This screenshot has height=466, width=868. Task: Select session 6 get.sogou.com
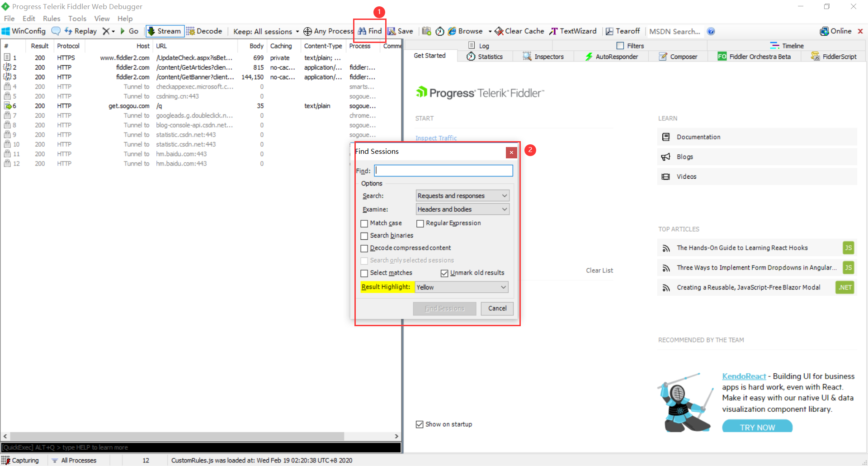(201, 106)
